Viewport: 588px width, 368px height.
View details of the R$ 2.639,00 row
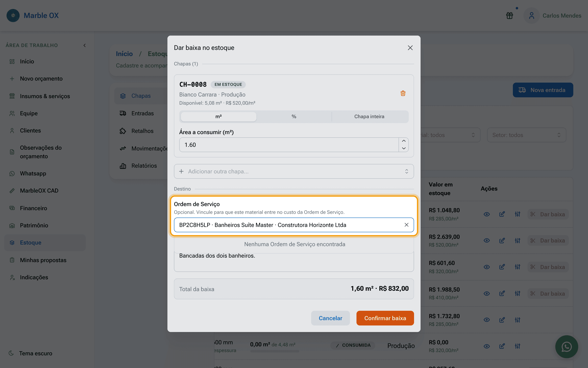tap(487, 241)
